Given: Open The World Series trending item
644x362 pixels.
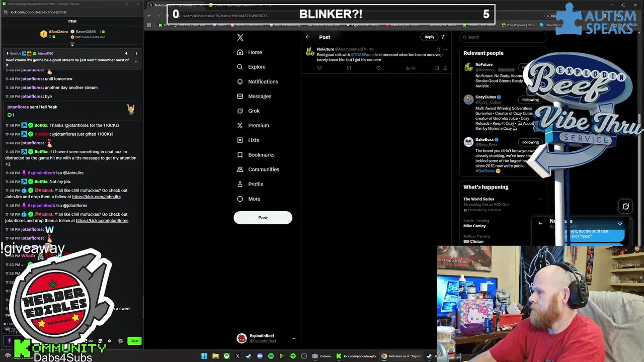Looking at the screenshot, I should coord(478,199).
